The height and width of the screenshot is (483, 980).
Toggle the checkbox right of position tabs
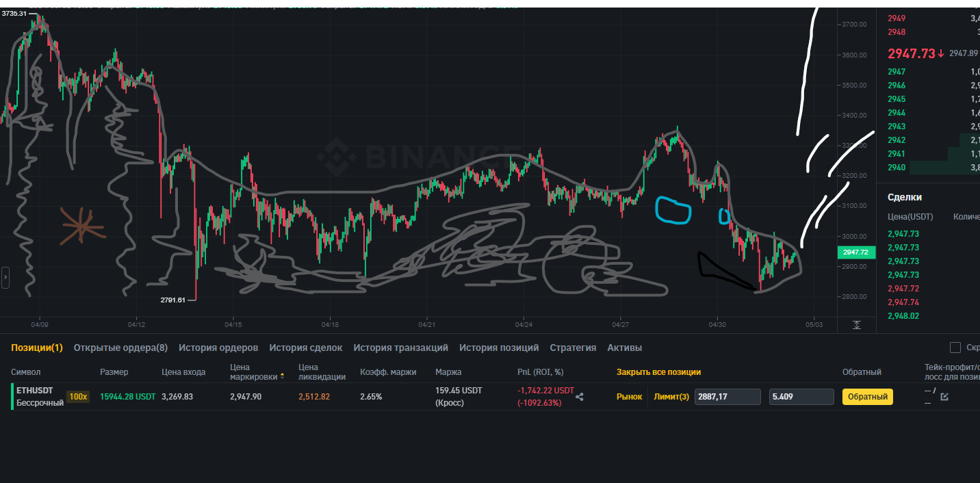point(955,348)
